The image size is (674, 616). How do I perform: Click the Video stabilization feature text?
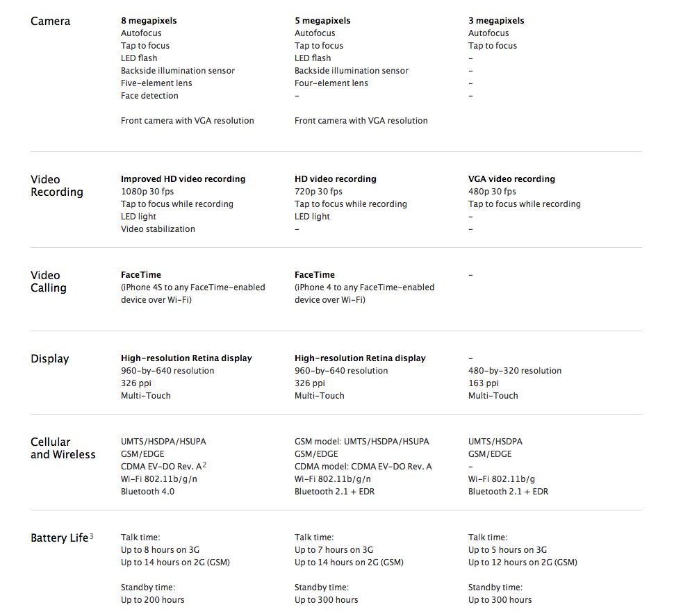pyautogui.click(x=158, y=229)
